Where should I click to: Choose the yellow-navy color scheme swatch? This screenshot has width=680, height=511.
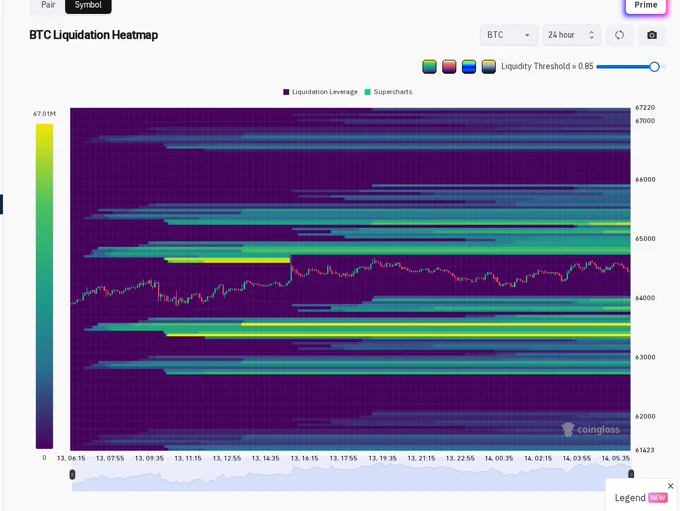(488, 66)
